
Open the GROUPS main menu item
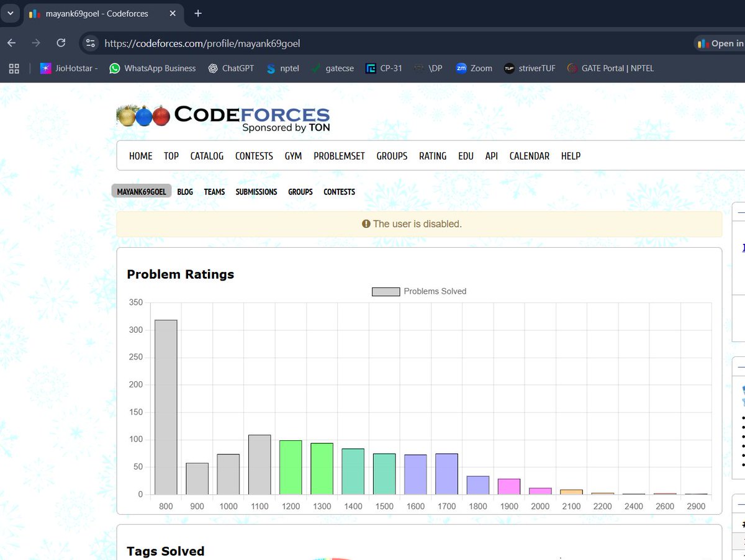pyautogui.click(x=392, y=156)
